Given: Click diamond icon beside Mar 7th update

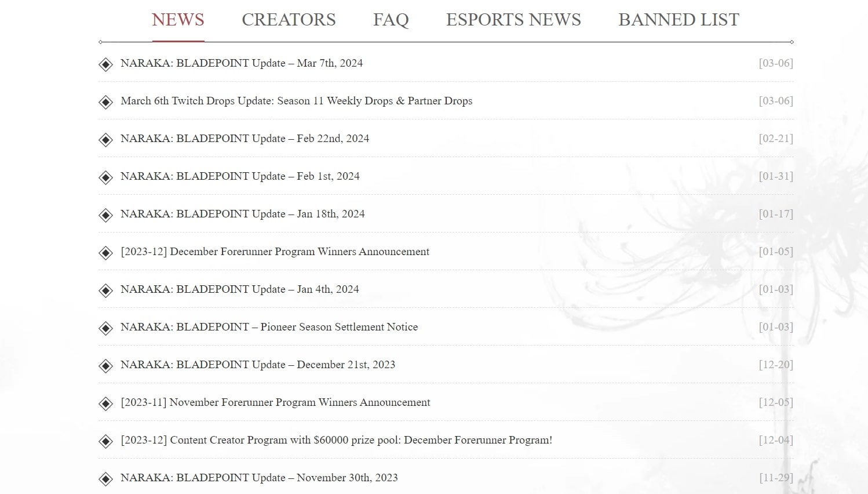Looking at the screenshot, I should [x=105, y=64].
